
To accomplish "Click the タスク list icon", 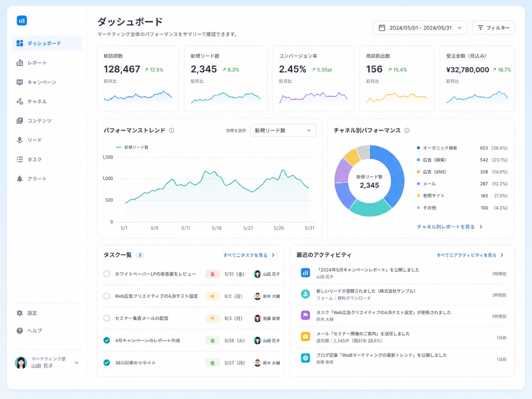I will click(20, 159).
